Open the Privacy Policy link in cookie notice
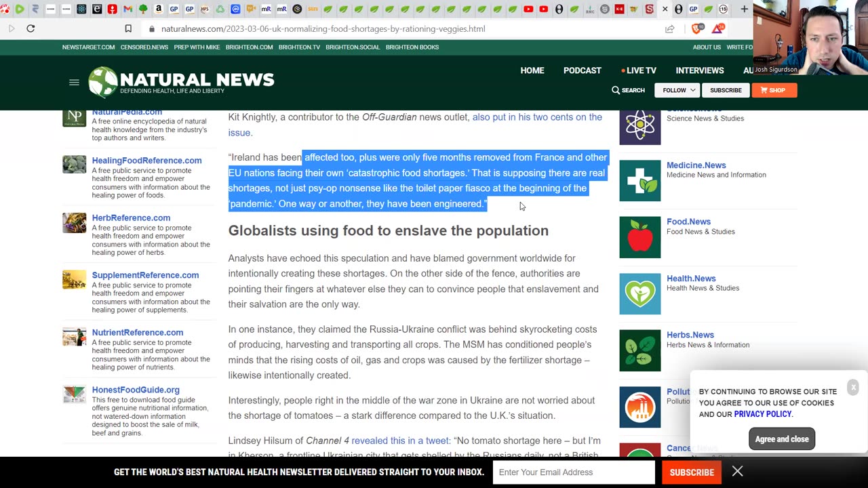Viewport: 868px width, 488px height. click(x=762, y=414)
